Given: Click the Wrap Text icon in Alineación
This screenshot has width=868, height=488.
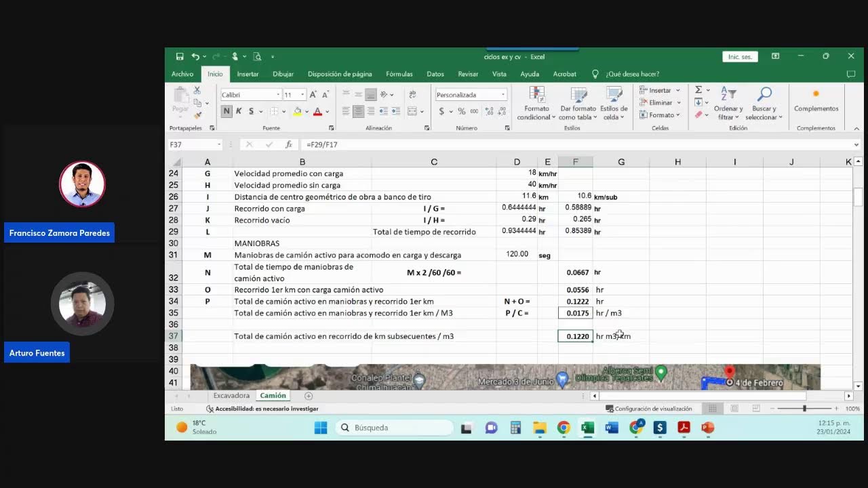Looking at the screenshot, I should tap(413, 95).
